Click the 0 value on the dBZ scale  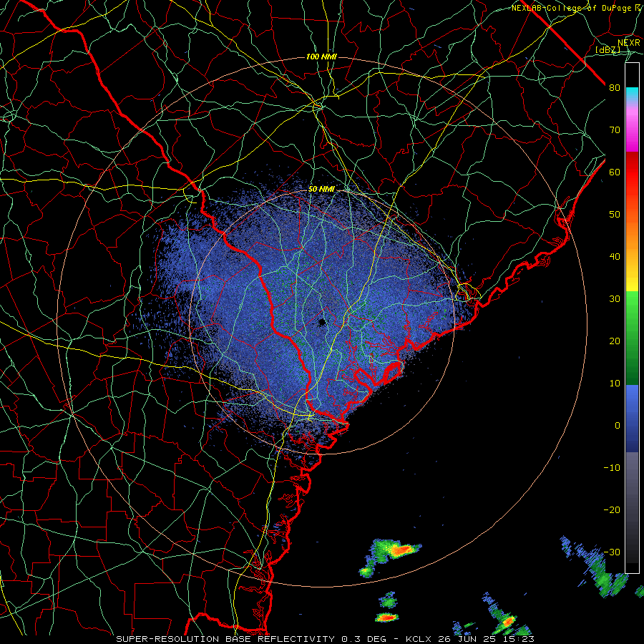click(618, 426)
